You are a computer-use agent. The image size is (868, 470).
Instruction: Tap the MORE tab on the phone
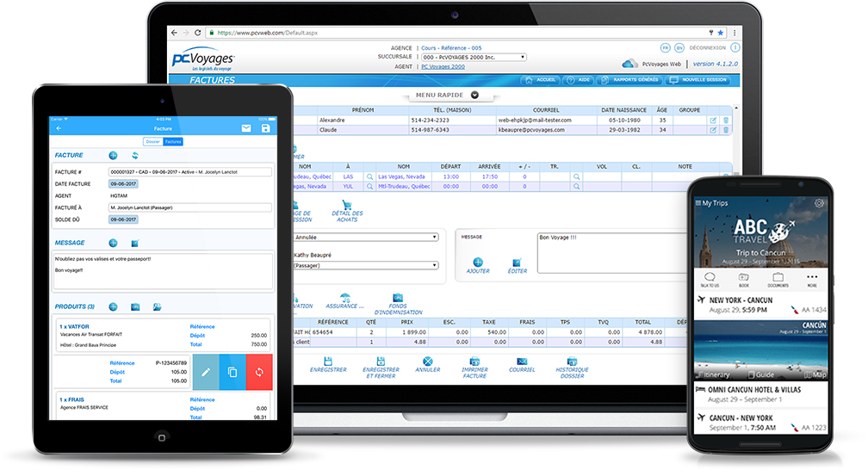[x=812, y=280]
